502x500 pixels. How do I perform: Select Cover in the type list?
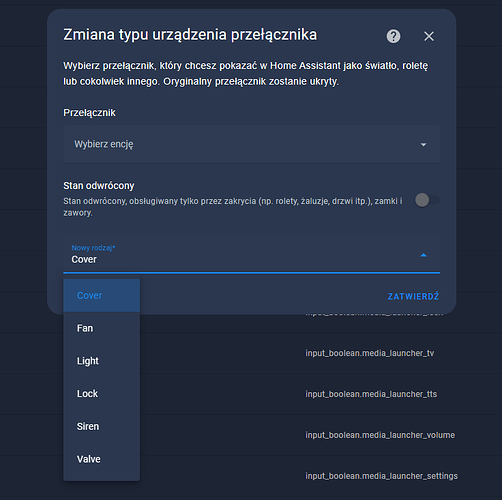click(101, 295)
